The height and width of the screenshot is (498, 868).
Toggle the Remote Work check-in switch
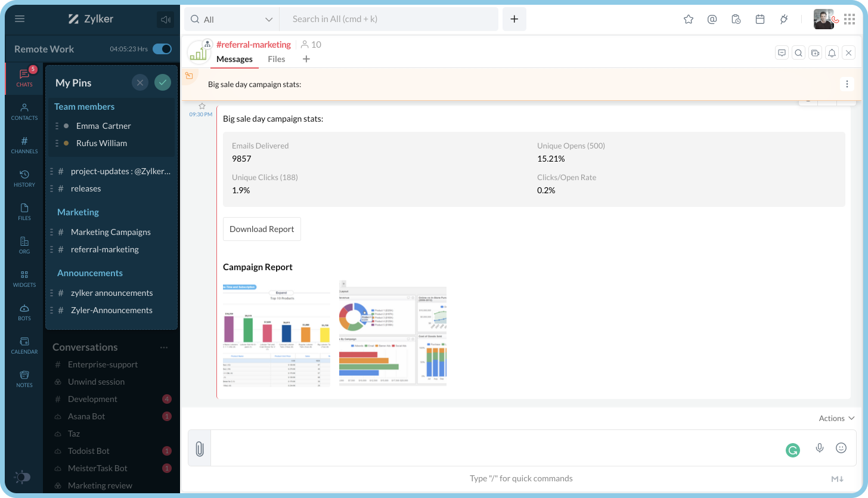click(162, 49)
